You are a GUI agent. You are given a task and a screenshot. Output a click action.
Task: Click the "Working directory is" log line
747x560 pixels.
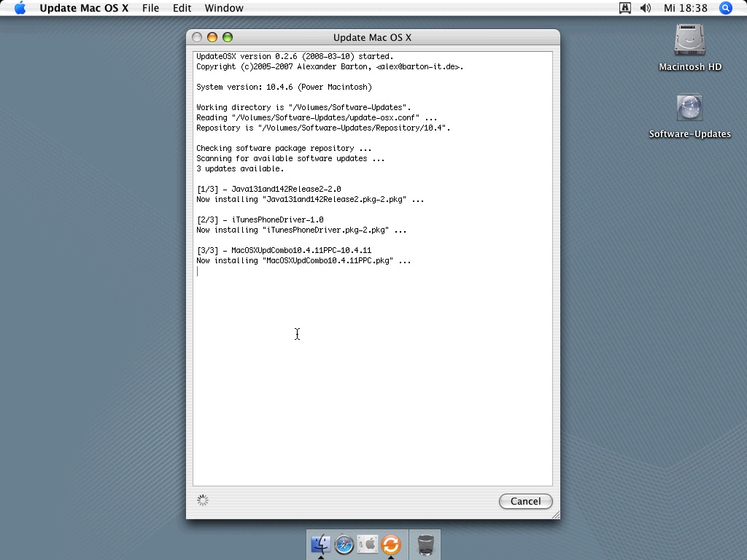[x=303, y=108]
